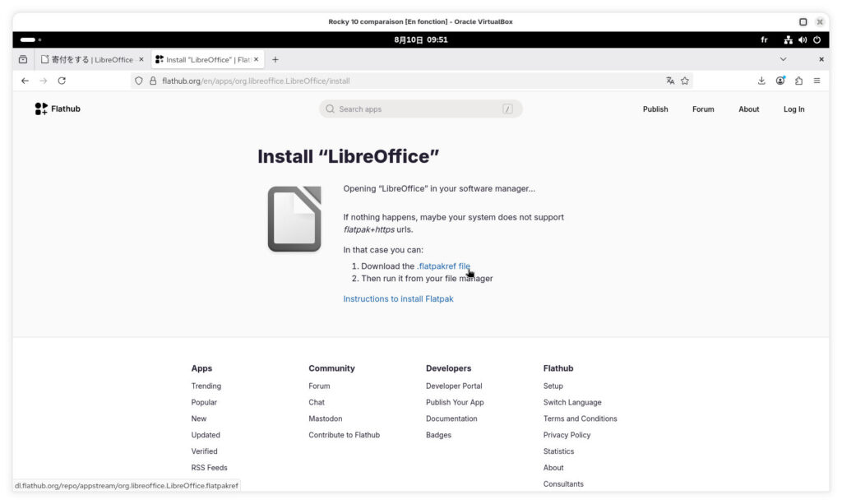Click the Flathub logo
842x504 pixels.
(x=58, y=109)
